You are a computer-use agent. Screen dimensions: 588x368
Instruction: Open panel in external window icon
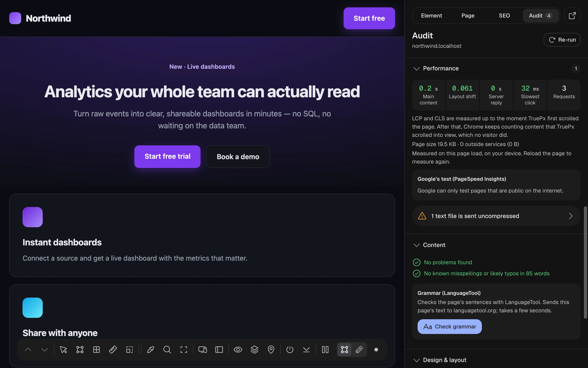(572, 16)
